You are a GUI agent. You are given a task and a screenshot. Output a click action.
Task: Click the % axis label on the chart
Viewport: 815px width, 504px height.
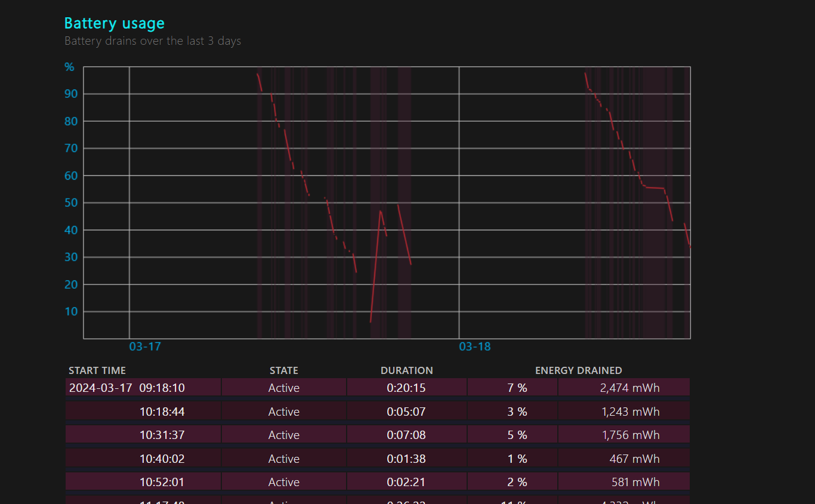click(x=70, y=67)
